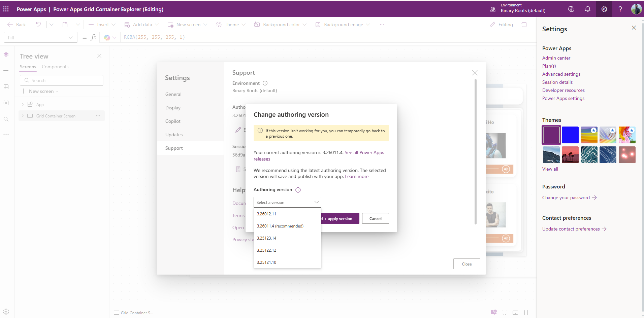The width and height of the screenshot is (644, 318).
Task: Click the settings gear in the header
Action: click(x=604, y=9)
